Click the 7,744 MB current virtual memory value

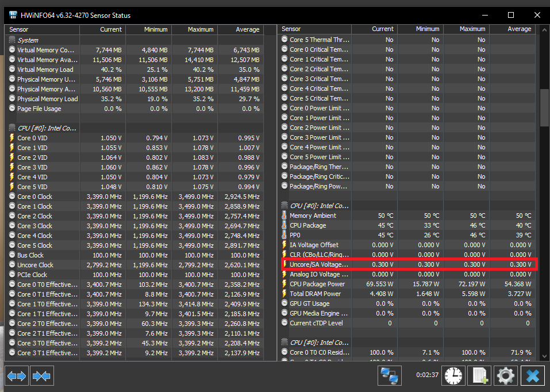tap(109, 50)
